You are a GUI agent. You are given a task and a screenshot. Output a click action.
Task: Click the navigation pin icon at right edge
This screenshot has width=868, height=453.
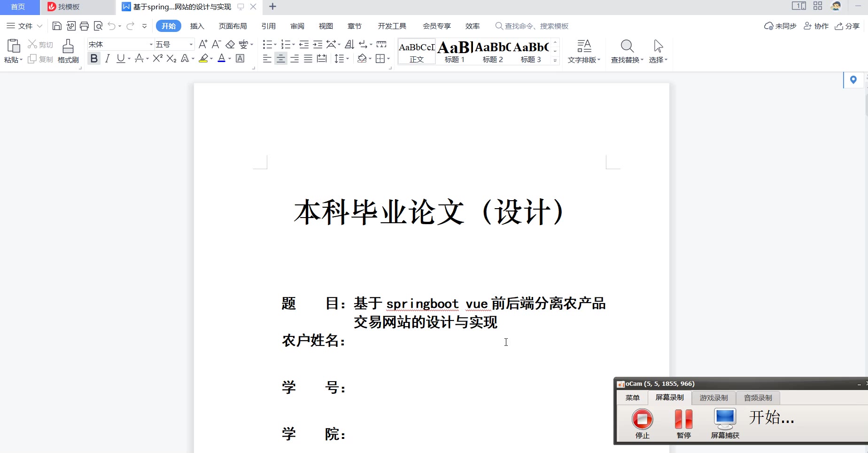click(x=853, y=80)
